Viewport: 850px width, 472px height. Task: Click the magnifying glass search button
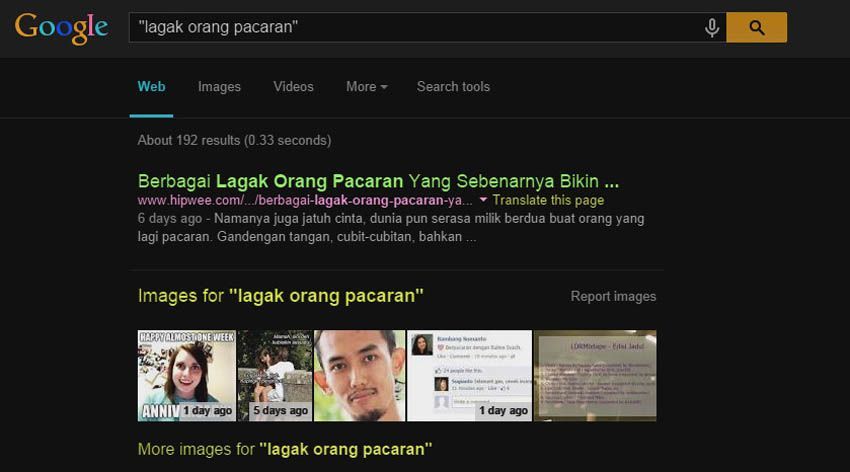click(x=756, y=27)
